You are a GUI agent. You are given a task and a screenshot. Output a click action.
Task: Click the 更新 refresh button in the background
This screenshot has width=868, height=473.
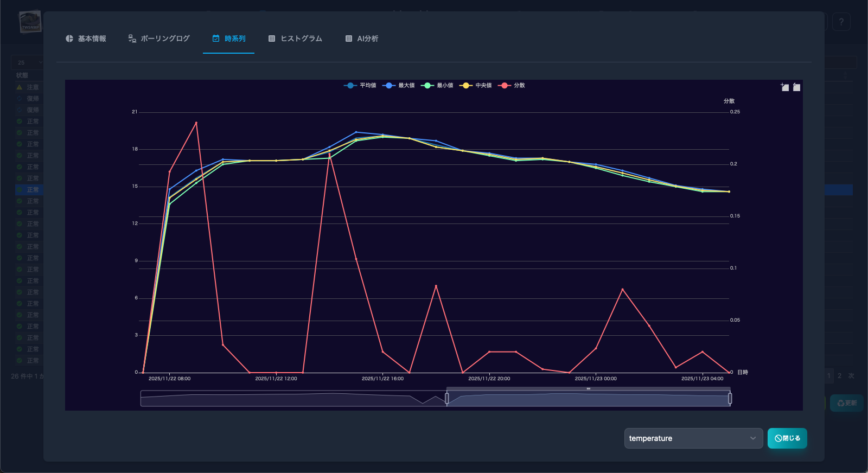[x=847, y=403]
